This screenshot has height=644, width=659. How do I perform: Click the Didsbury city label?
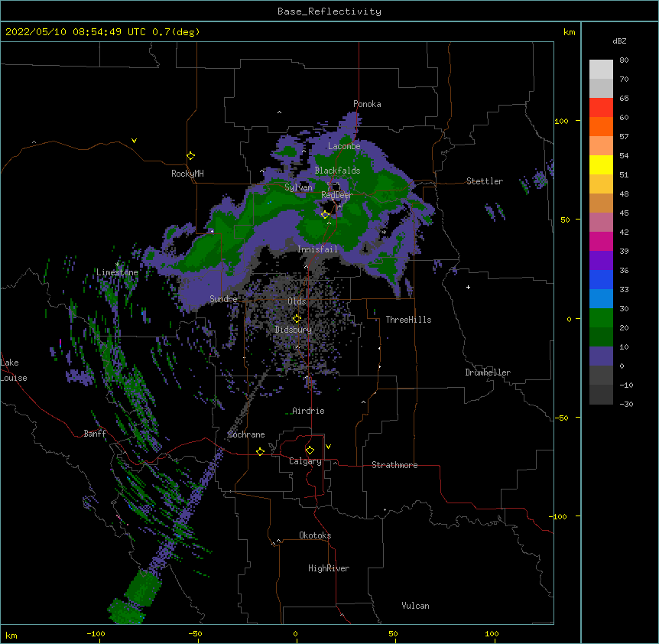[294, 330]
